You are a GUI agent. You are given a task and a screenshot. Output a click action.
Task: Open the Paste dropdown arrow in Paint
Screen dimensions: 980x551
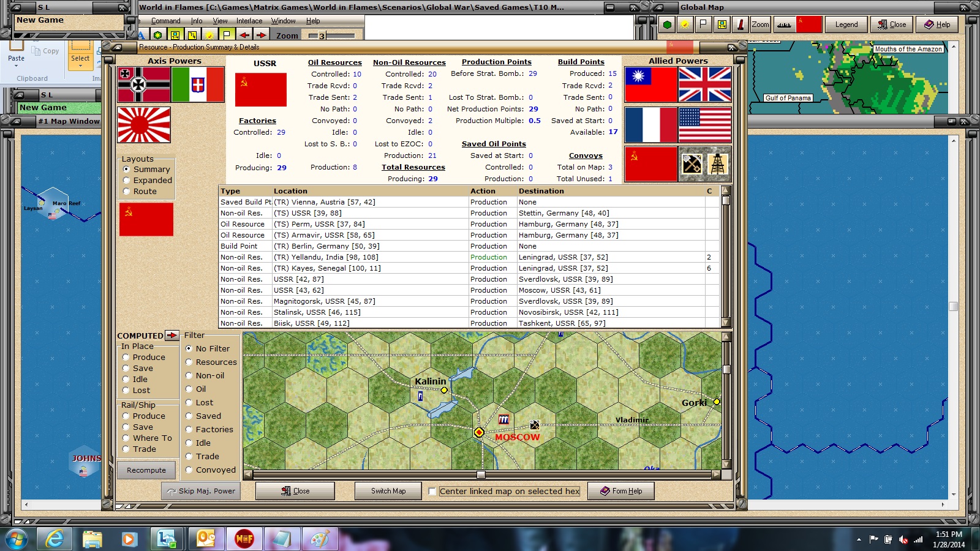17,65
